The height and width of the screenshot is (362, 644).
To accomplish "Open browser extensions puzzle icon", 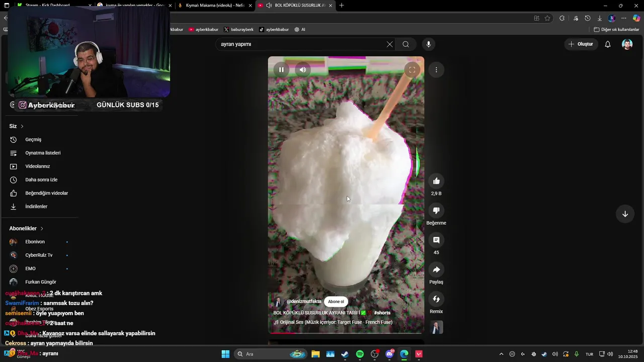I will [x=562, y=18].
